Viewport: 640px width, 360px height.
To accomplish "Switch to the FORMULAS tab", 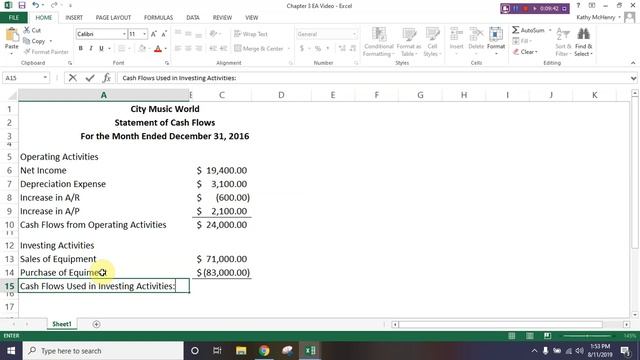I will pyautogui.click(x=158, y=18).
